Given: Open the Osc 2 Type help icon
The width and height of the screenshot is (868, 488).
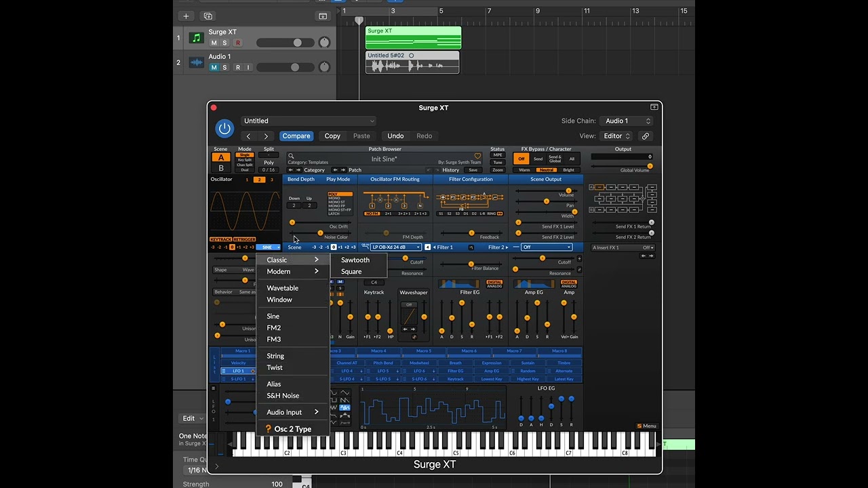Looking at the screenshot, I should [268, 429].
